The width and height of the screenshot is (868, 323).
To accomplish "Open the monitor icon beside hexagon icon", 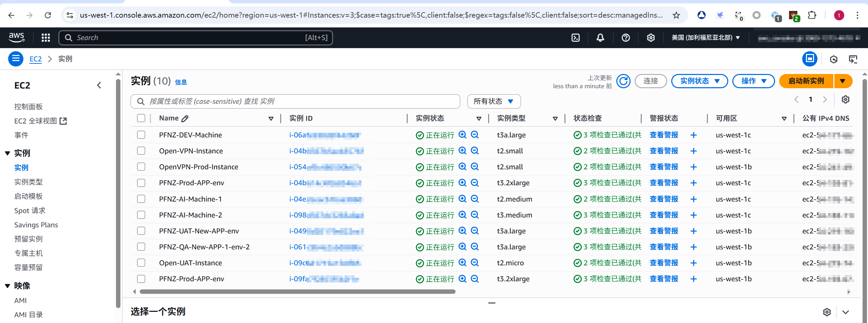I will pos(853,59).
